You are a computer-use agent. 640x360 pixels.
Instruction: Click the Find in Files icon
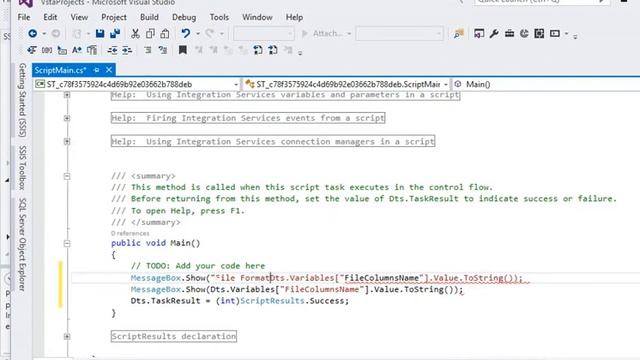[x=459, y=34]
